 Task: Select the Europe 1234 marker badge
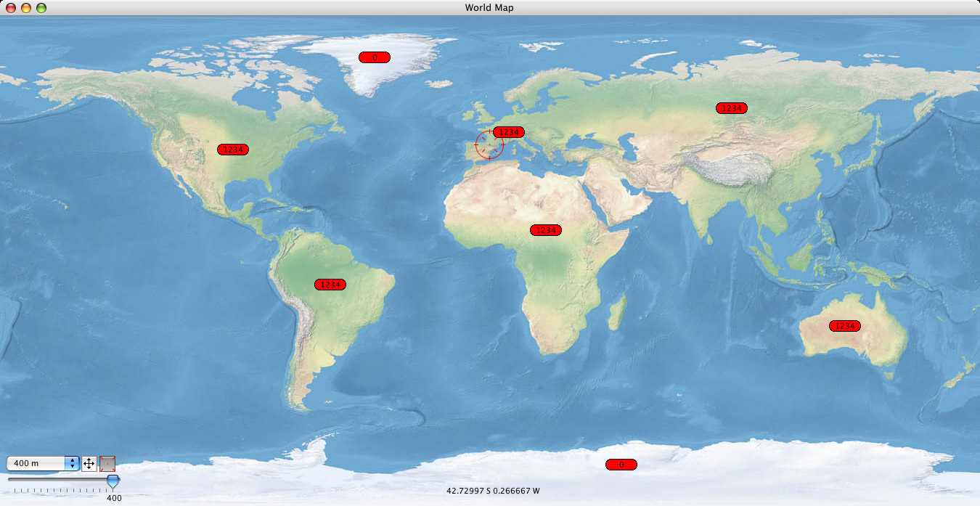tap(509, 132)
